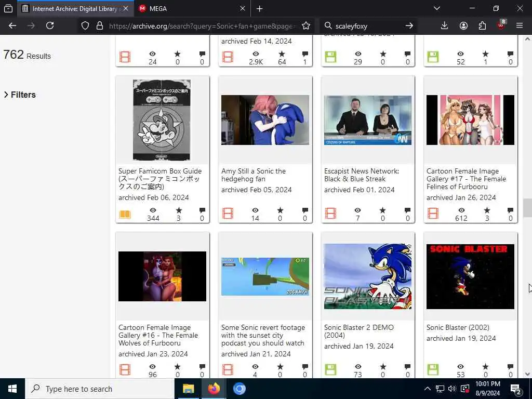The height and width of the screenshot is (399, 532).
Task: Click the tracking protection shield icon
Action: coord(85,26)
